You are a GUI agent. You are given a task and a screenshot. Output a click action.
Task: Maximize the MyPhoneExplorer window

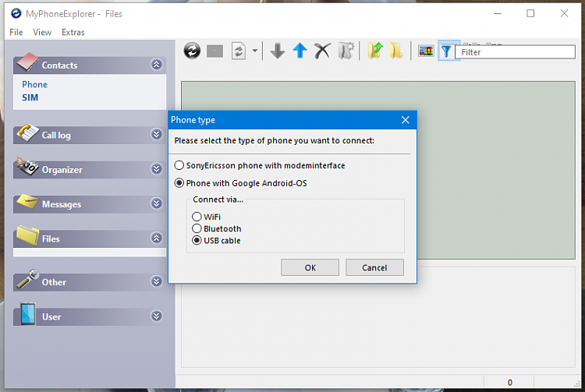coord(530,13)
